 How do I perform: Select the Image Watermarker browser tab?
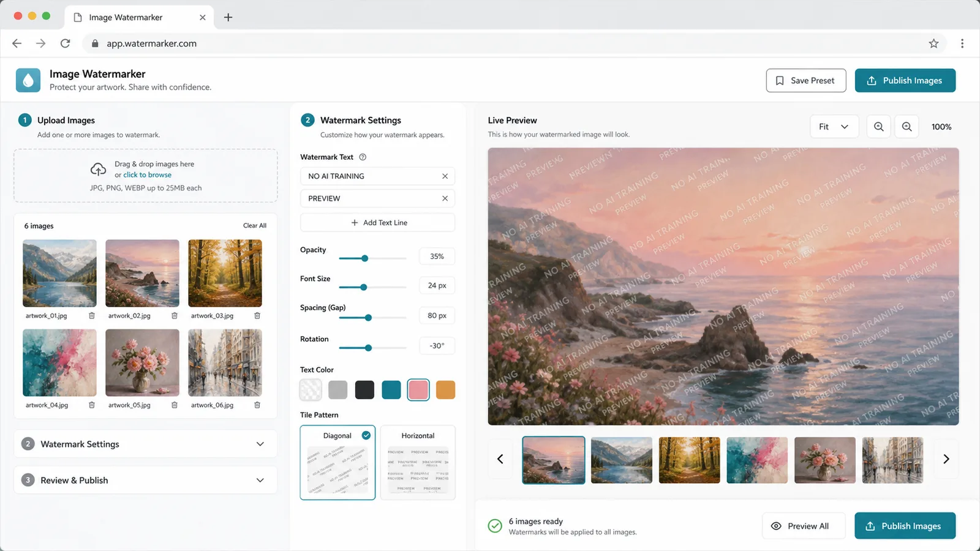[x=139, y=17]
